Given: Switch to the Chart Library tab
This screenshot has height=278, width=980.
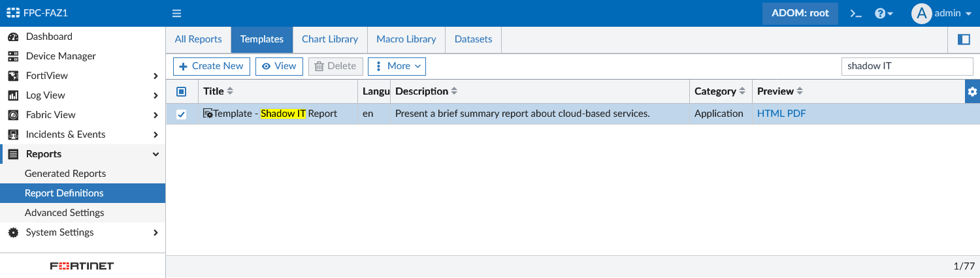Looking at the screenshot, I should [330, 39].
